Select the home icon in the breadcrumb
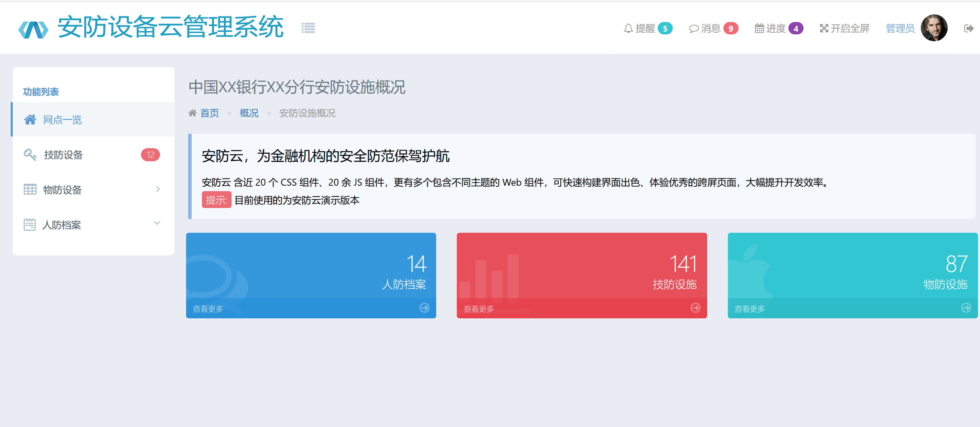This screenshot has height=427, width=980. (192, 112)
